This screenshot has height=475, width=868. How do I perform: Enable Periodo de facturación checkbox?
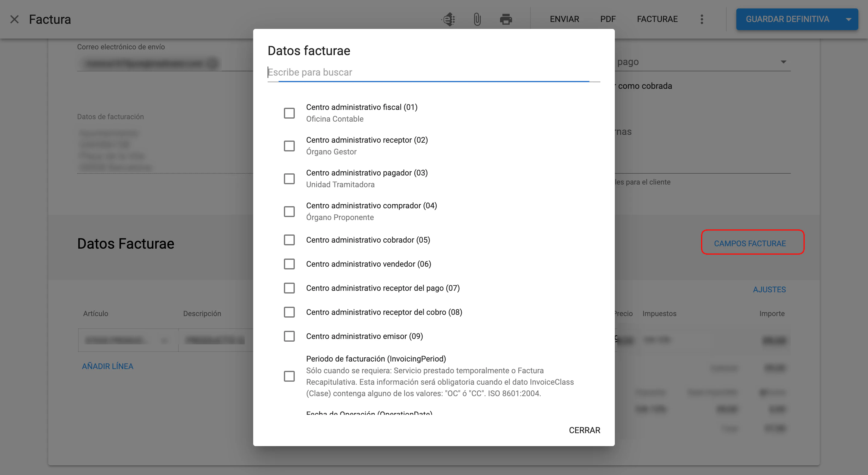pos(289,376)
